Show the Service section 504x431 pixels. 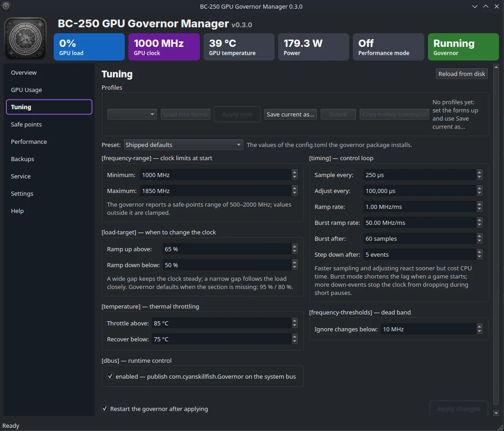[49, 177]
